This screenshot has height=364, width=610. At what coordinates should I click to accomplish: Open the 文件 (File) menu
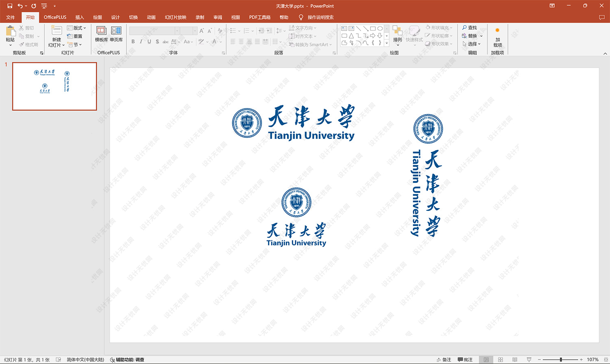[11, 17]
